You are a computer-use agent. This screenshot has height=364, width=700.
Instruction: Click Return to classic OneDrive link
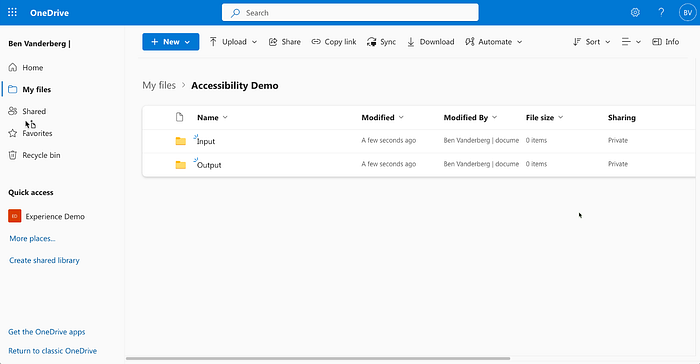(52, 351)
